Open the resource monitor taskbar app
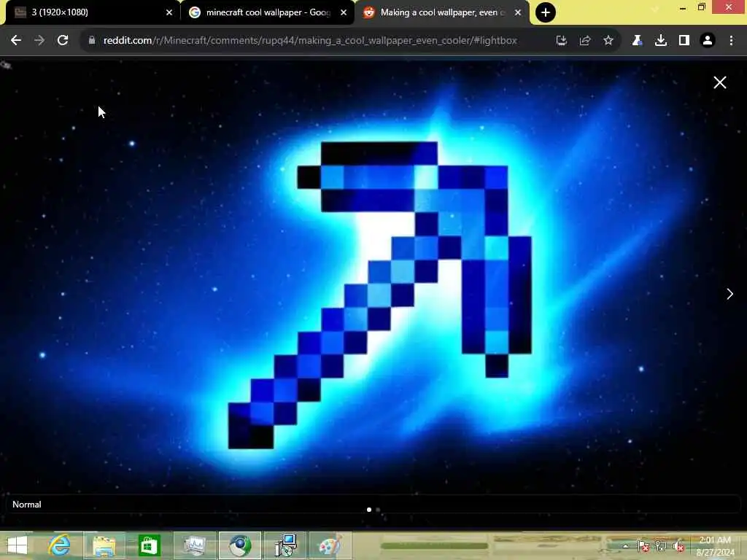Viewport: 747px width, 560px height. pyautogui.click(x=195, y=545)
